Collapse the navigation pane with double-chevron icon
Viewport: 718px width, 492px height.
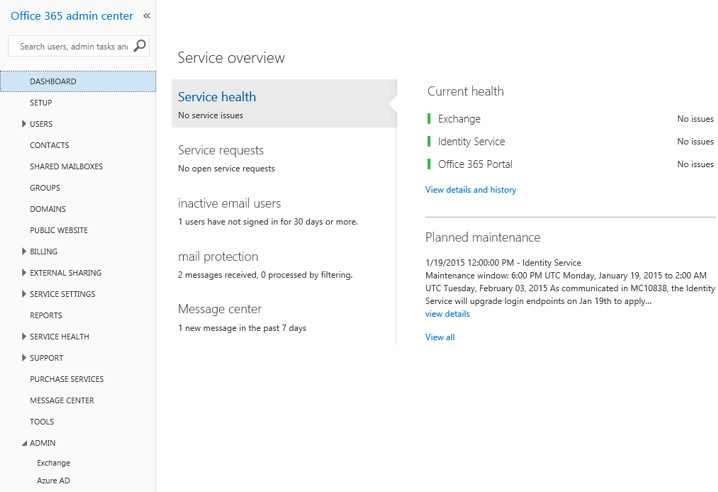pyautogui.click(x=147, y=16)
